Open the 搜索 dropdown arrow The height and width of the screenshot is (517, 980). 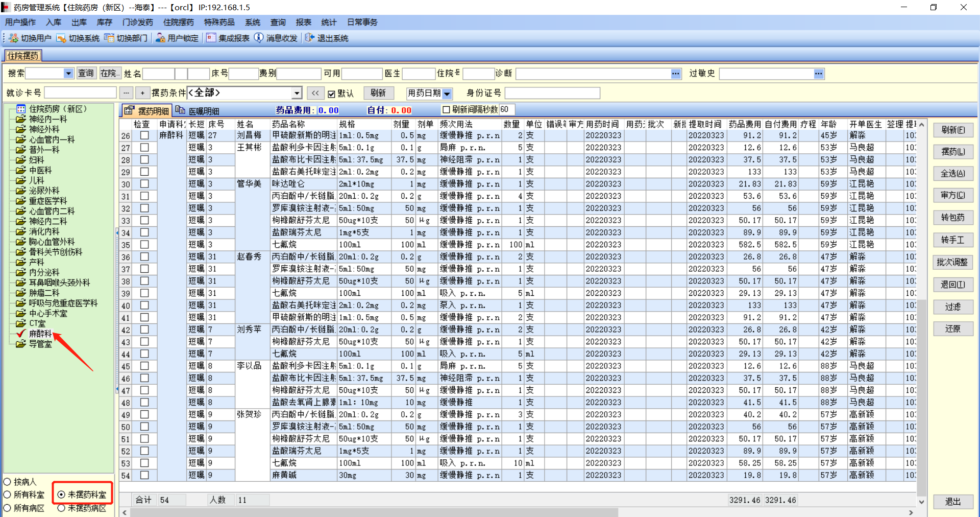[68, 74]
